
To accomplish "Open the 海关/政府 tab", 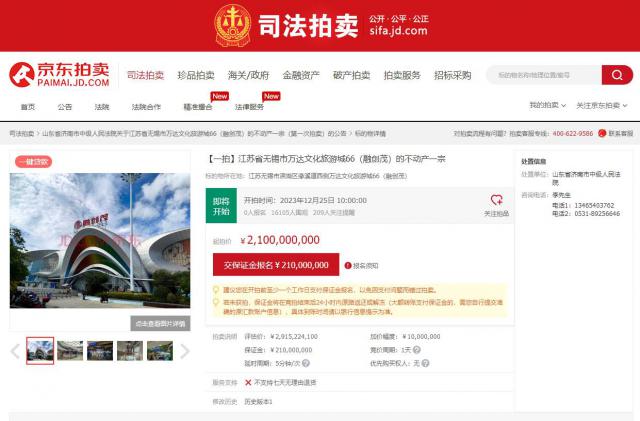I will pyautogui.click(x=249, y=75).
